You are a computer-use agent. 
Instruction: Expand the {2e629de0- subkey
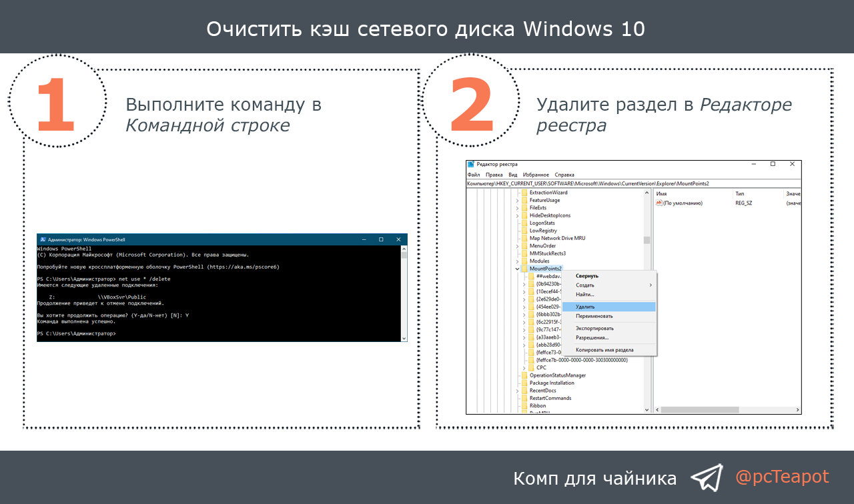click(524, 299)
